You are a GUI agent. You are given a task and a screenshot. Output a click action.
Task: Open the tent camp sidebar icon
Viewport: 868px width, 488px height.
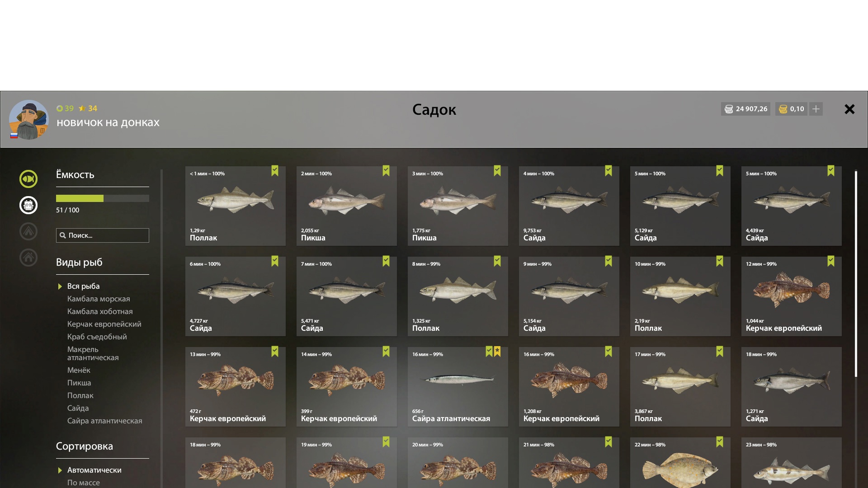[x=28, y=231]
